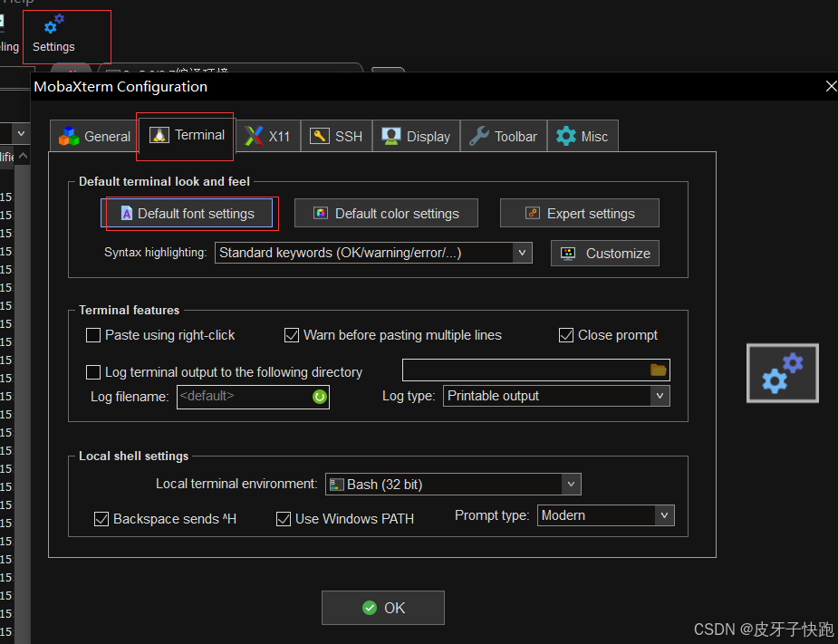
Task: Reset log filename with green refresh icon
Action: [x=320, y=397]
